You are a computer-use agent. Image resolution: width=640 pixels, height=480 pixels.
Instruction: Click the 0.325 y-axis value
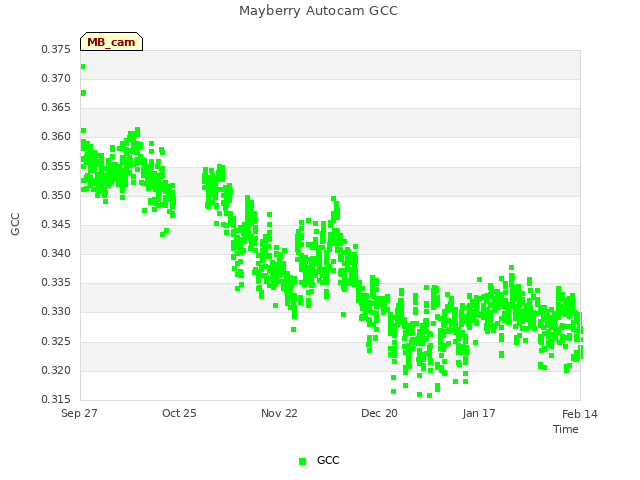(56, 341)
